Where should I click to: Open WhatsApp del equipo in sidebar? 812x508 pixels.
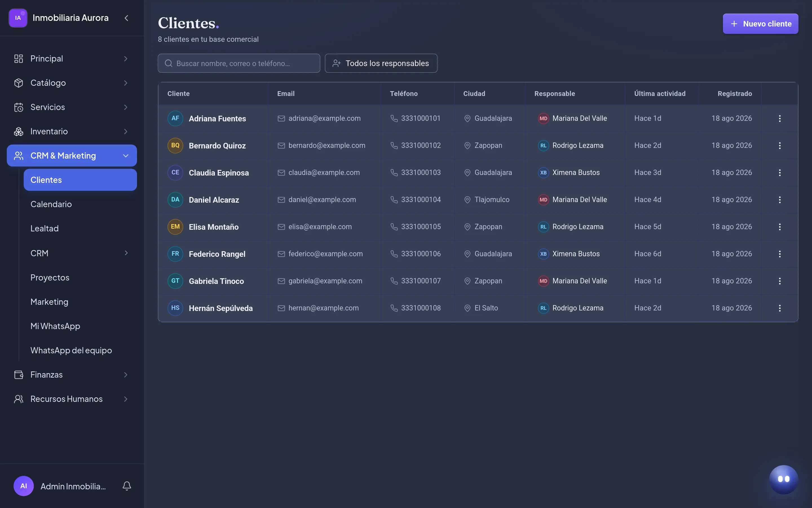click(x=80, y=351)
